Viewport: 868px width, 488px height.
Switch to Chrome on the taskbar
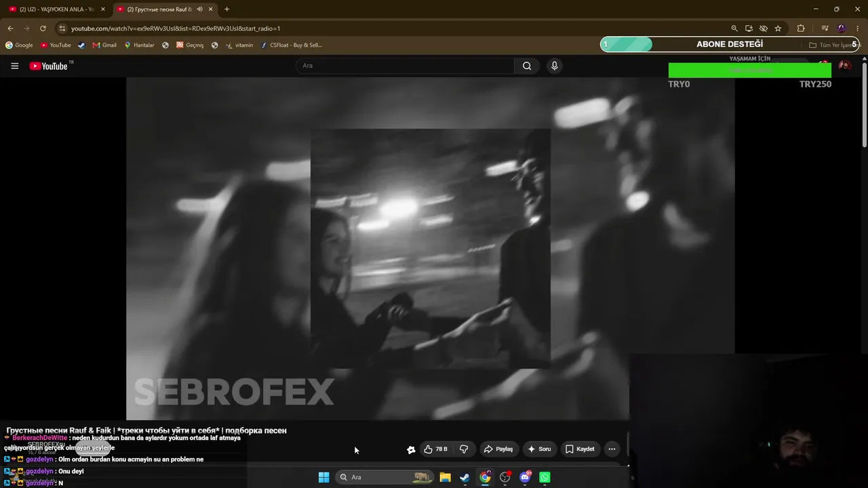coord(485,477)
